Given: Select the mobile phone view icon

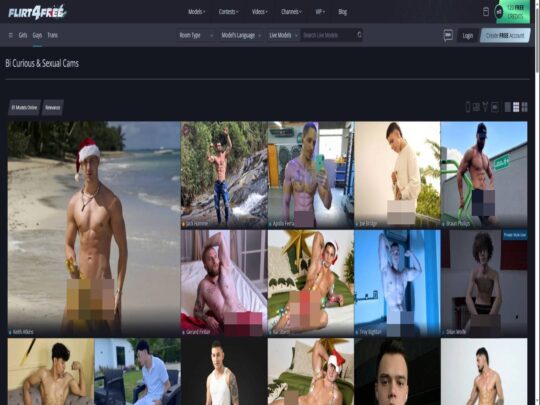Looking at the screenshot, I should point(468,107).
